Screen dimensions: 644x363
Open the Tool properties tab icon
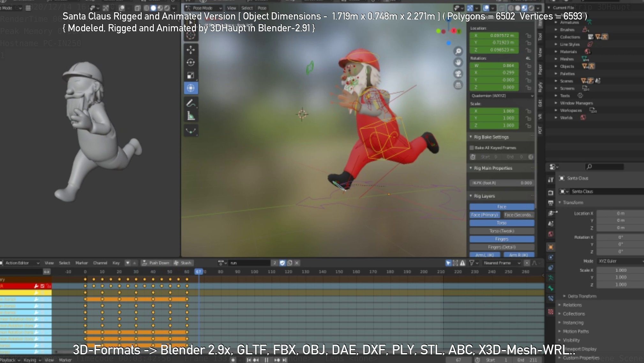(551, 180)
